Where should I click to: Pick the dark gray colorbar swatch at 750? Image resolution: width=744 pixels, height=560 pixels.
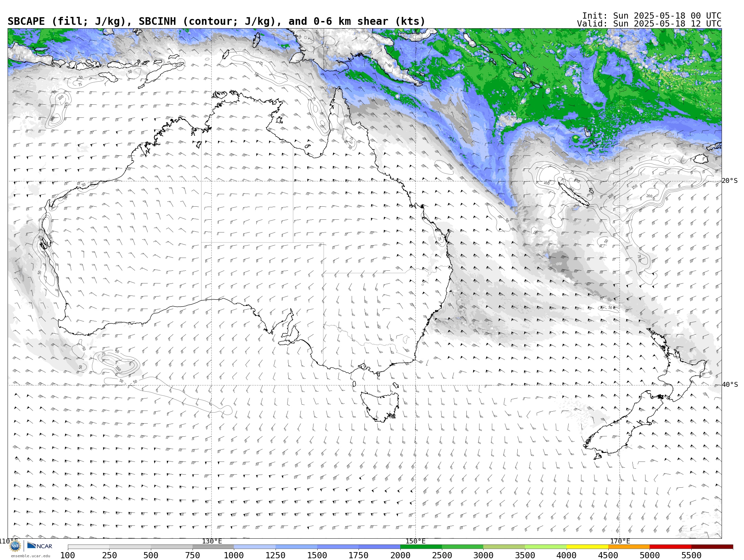tap(213, 547)
